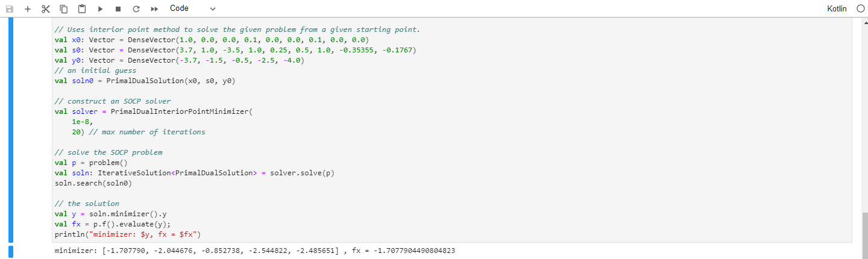Click the kernel status circle indicator
Screen dimensions: 868x259
pos(860,9)
